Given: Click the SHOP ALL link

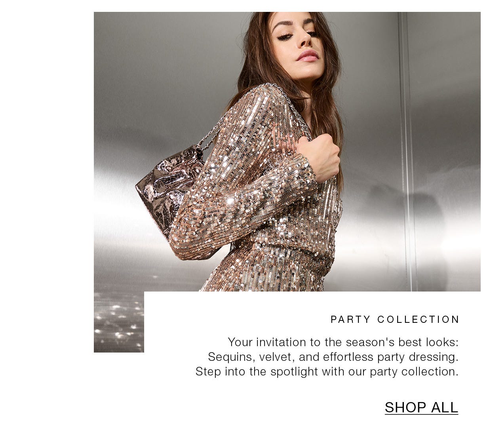Looking at the screenshot, I should coord(421,407).
